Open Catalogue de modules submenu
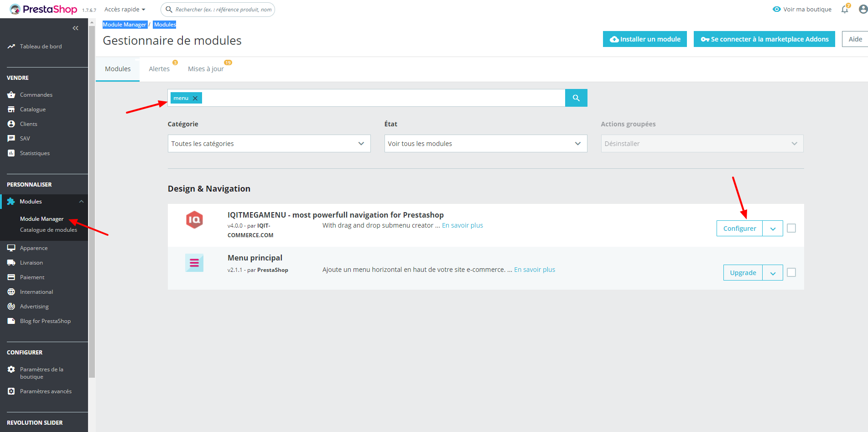This screenshot has height=432, width=868. coord(48,230)
